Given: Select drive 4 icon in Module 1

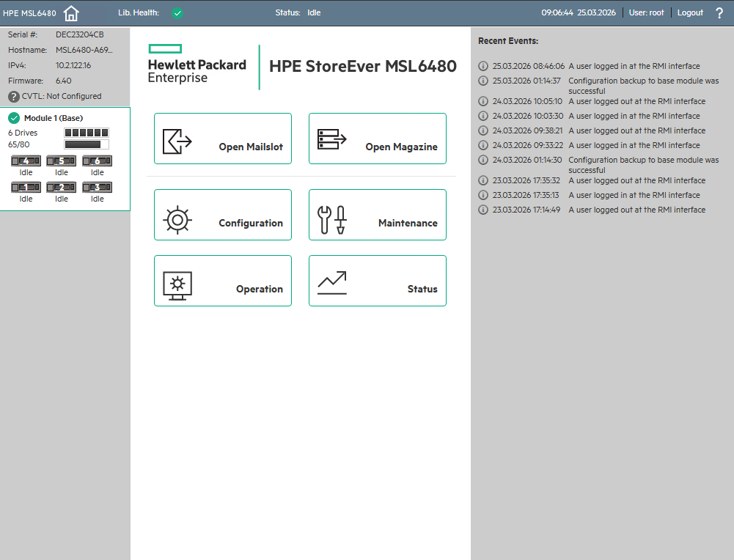Looking at the screenshot, I should tap(26, 161).
